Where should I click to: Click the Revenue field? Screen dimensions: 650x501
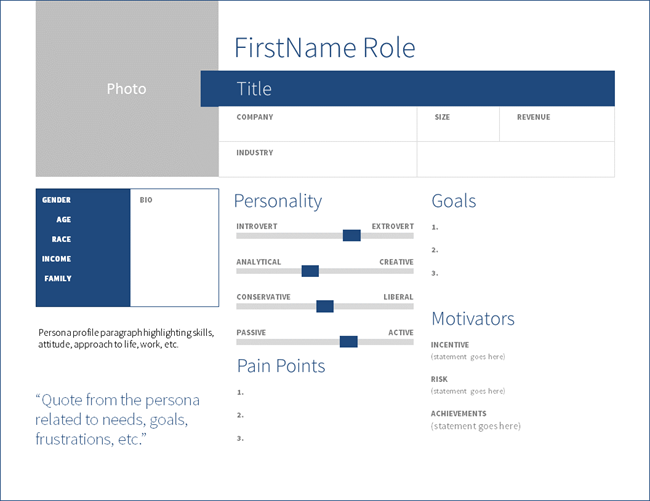(556, 124)
